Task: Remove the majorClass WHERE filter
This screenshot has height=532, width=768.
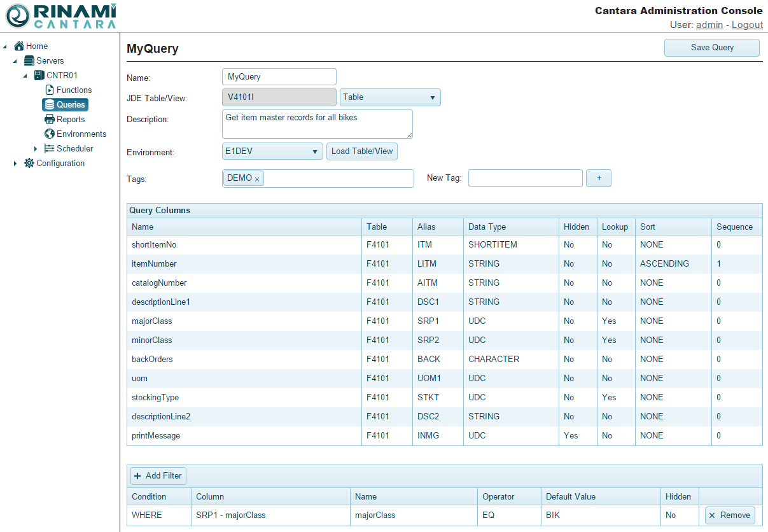Action: click(730, 515)
